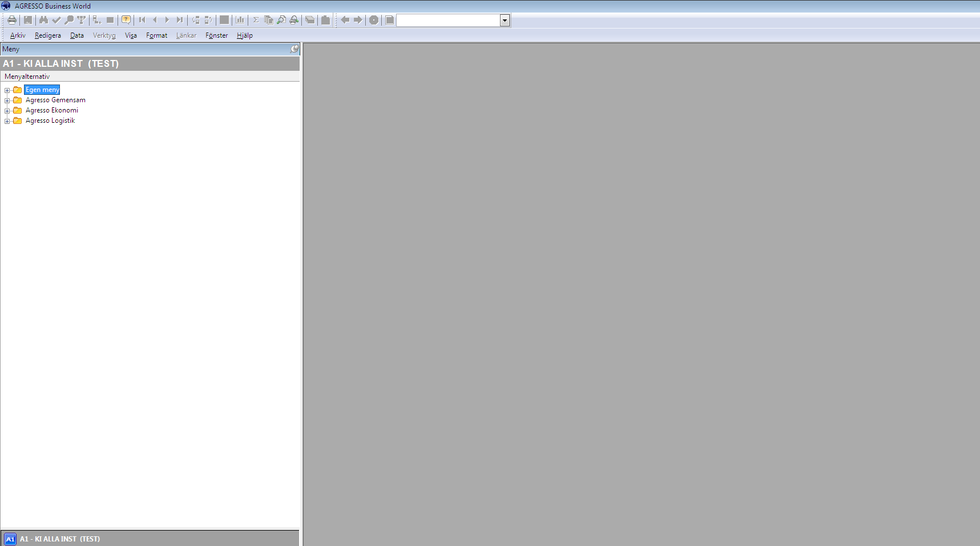
Task: Go to last record arrow icon
Action: tap(180, 20)
